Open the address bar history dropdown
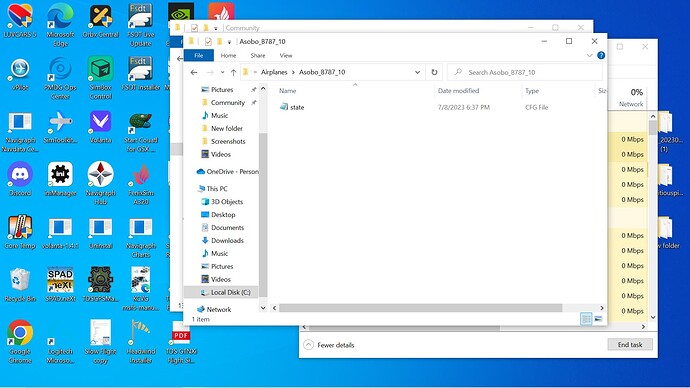The image size is (690, 388). tap(417, 72)
